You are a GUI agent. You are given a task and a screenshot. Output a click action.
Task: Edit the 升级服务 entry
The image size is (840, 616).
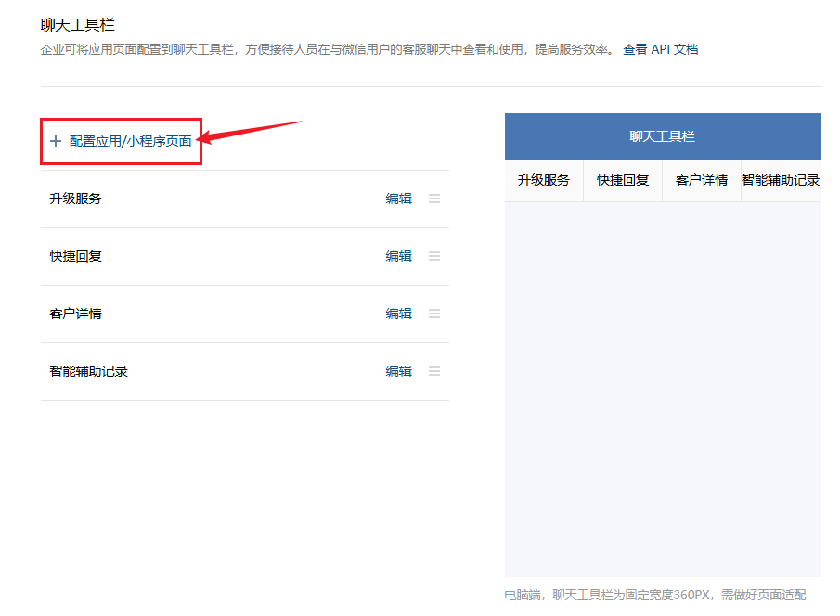[398, 199]
